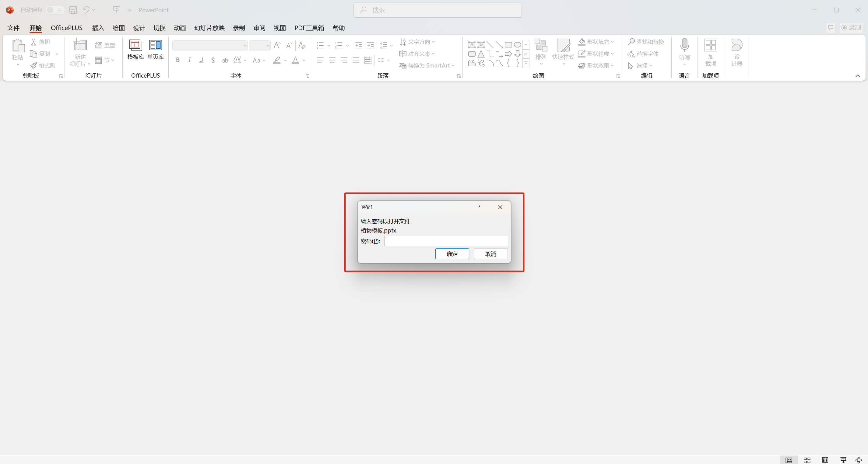Open the quick access toolbar customize dropdown
This screenshot has width=868, height=464.
(130, 10)
